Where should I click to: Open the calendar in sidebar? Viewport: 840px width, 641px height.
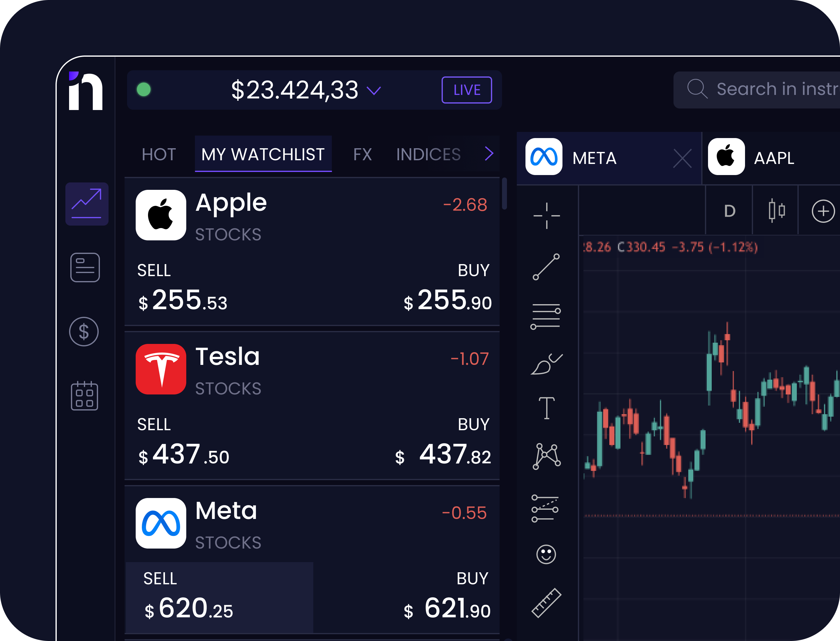coord(84,396)
